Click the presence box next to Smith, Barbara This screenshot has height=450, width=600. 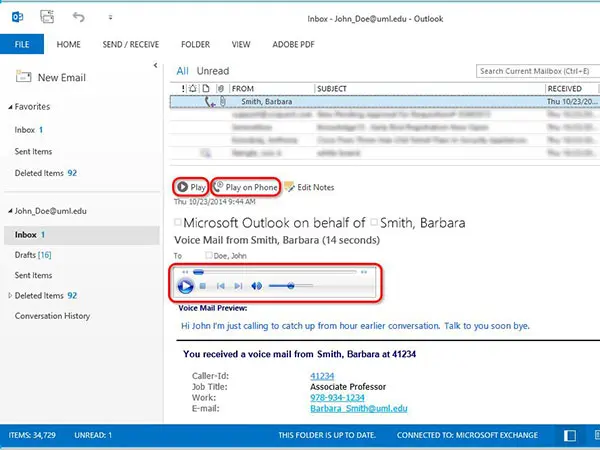tap(374, 222)
